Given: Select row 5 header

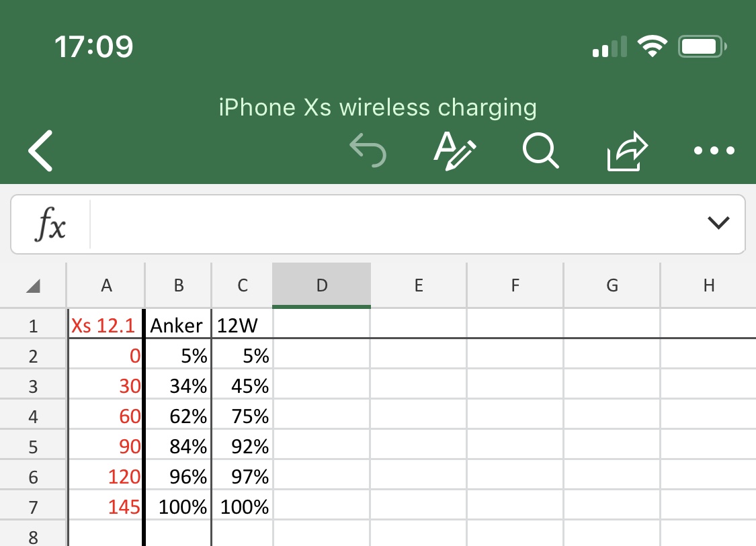Looking at the screenshot, I should click(x=33, y=447).
